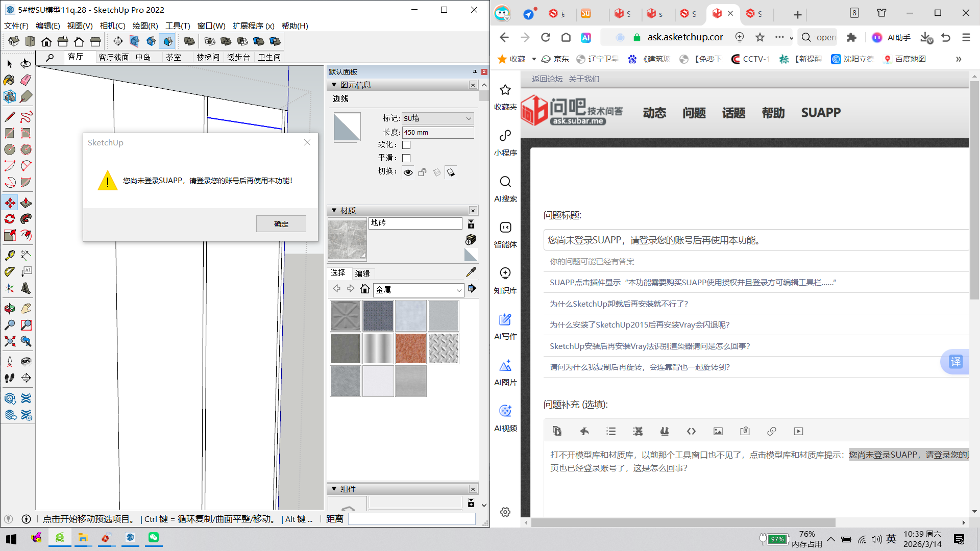Open the 标记 SU墙 dropdown
This screenshot has width=980, height=551.
click(x=438, y=118)
